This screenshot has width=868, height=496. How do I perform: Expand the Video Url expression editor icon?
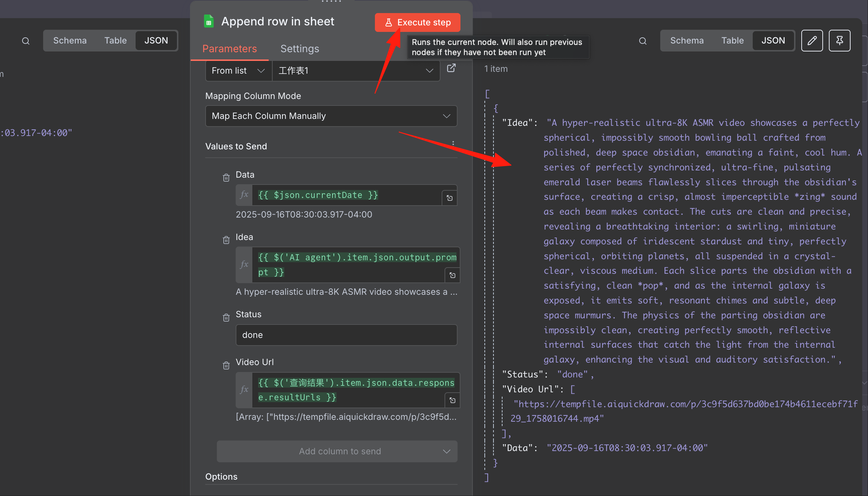452,400
